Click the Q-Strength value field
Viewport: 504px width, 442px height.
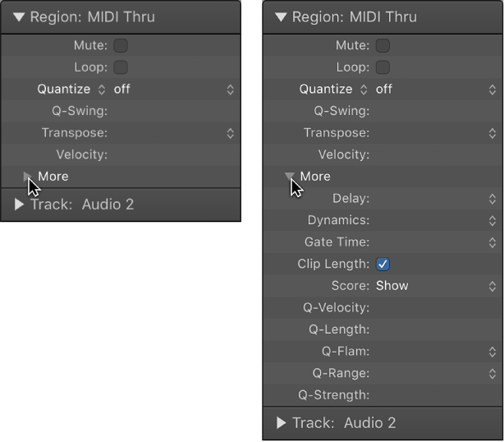[x=431, y=395]
